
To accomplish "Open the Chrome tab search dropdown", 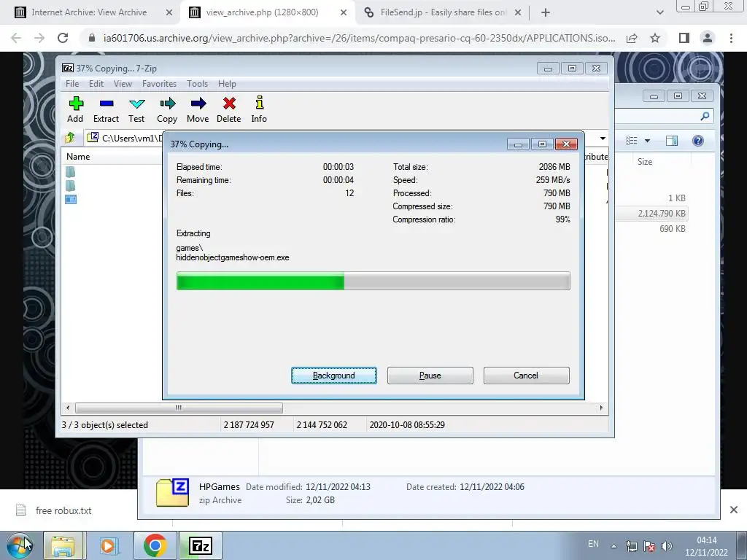I will [x=659, y=12].
